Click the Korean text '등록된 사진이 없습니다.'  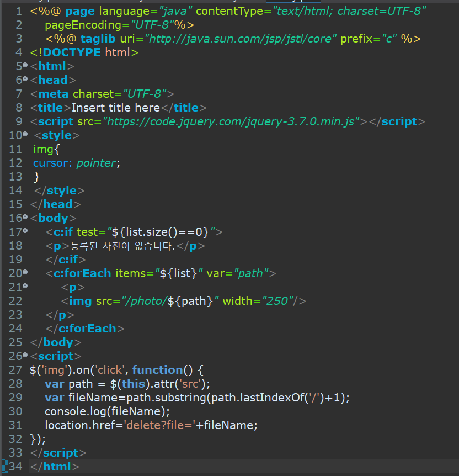123,246
